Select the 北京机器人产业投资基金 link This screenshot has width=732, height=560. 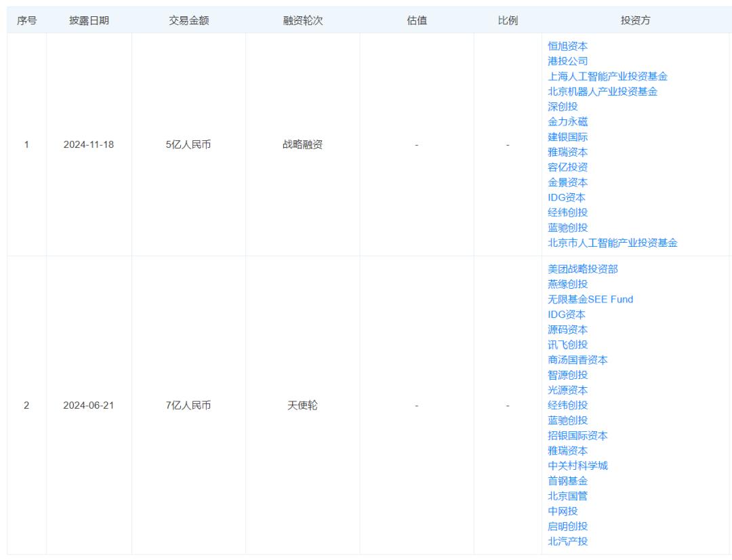[603, 92]
